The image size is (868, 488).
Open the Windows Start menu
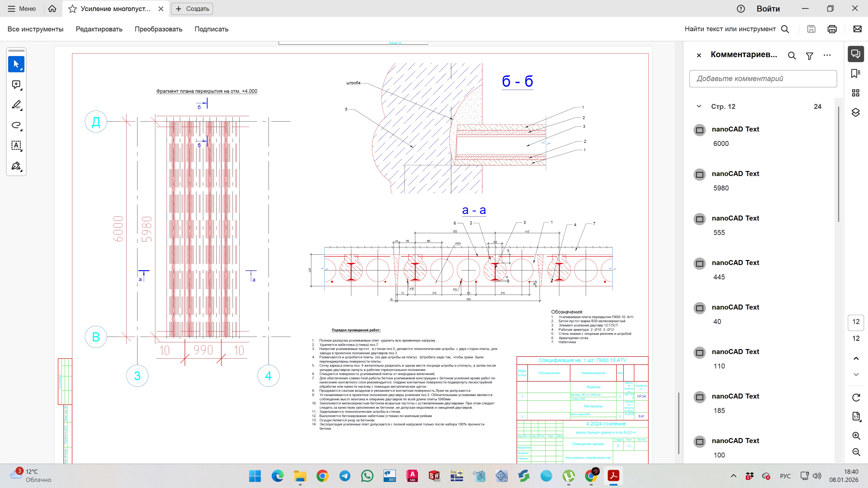point(255,476)
